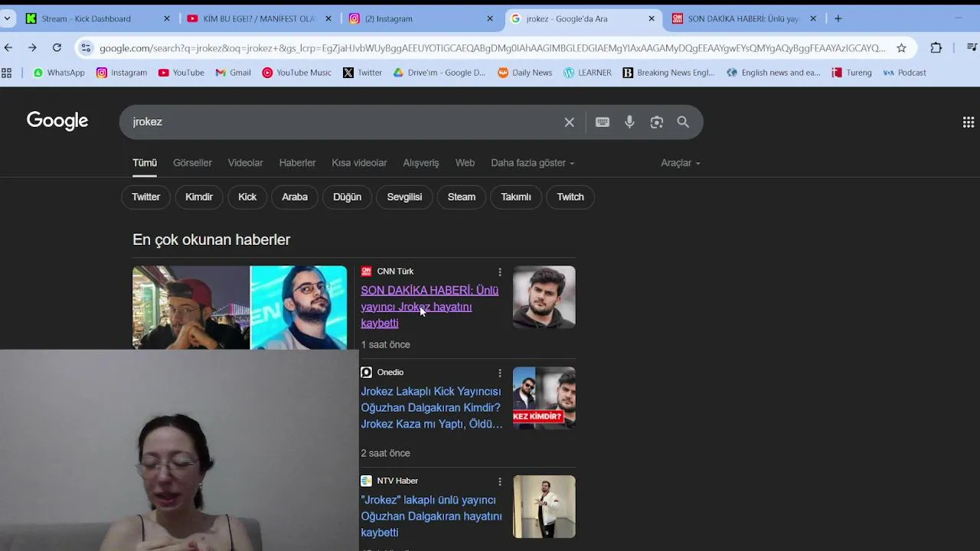Reload the current page
The width and height of the screenshot is (980, 551).
coord(57,47)
